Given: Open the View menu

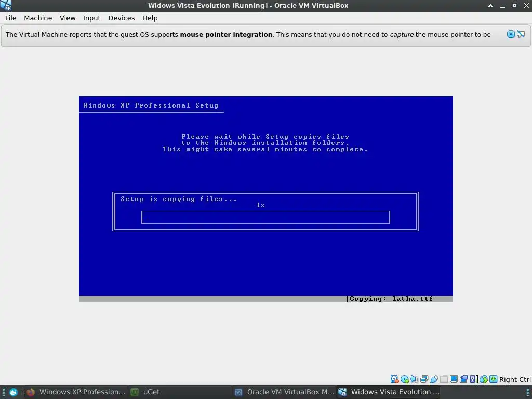Looking at the screenshot, I should coord(68,18).
